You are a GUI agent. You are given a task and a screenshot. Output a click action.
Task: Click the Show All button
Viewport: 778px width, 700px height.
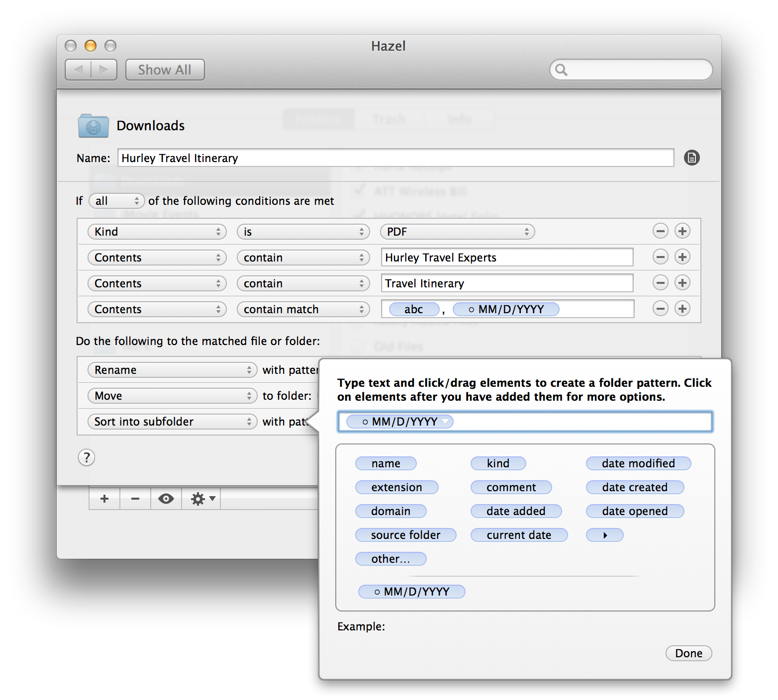tap(165, 70)
